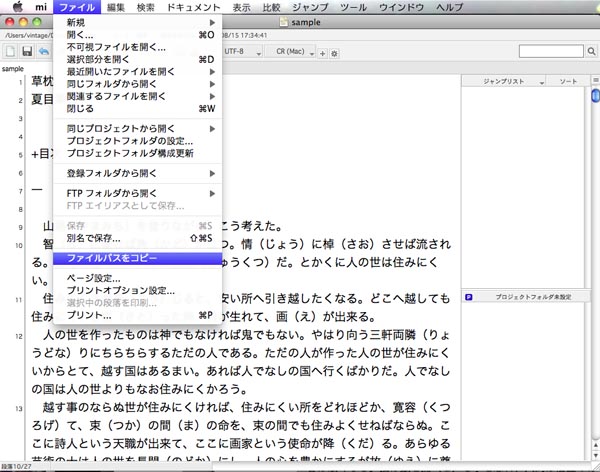Click the new document icon in toolbar
The width and height of the screenshot is (600, 472).
10,50
